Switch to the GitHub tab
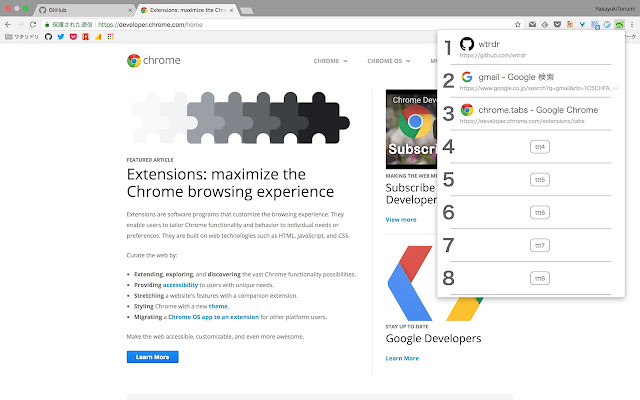 pyautogui.click(x=85, y=10)
